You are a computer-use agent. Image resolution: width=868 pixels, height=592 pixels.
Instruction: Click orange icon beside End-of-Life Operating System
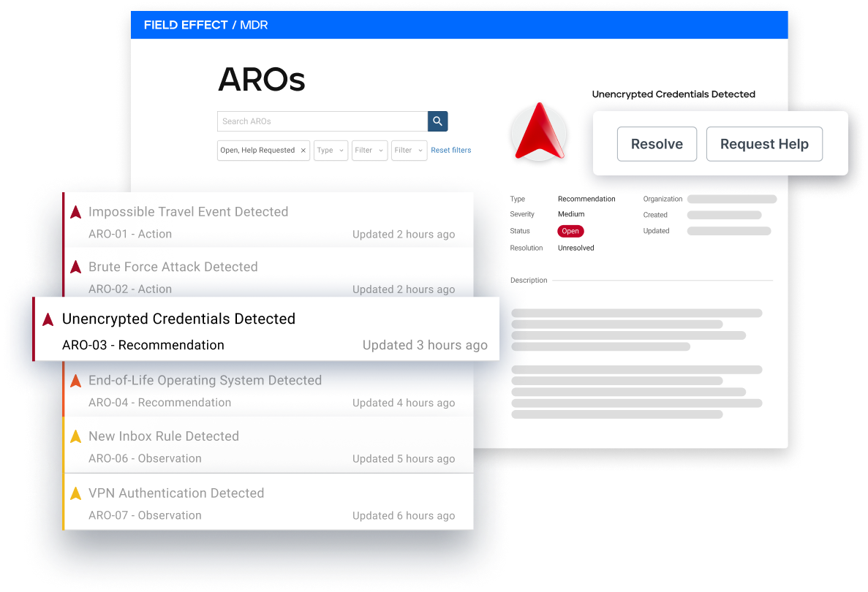tap(75, 381)
